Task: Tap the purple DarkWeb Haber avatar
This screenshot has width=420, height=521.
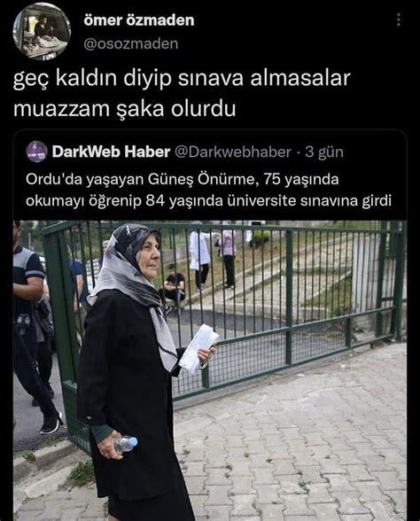Action: [36, 152]
